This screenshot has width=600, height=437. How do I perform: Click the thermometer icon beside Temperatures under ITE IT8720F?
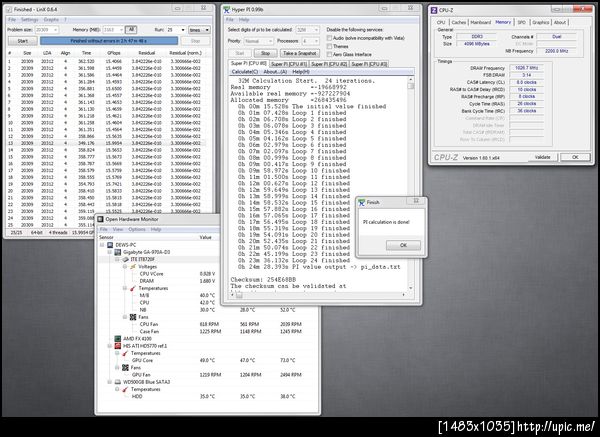pyautogui.click(x=133, y=288)
